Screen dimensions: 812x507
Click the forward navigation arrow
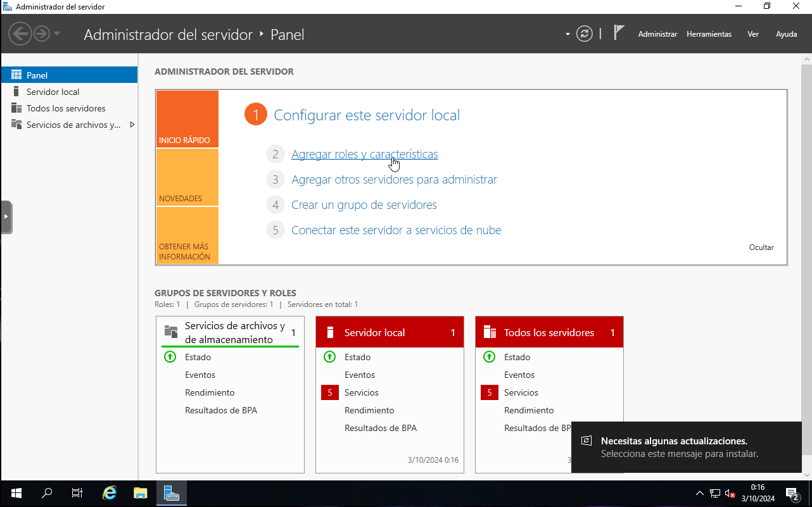[x=42, y=34]
